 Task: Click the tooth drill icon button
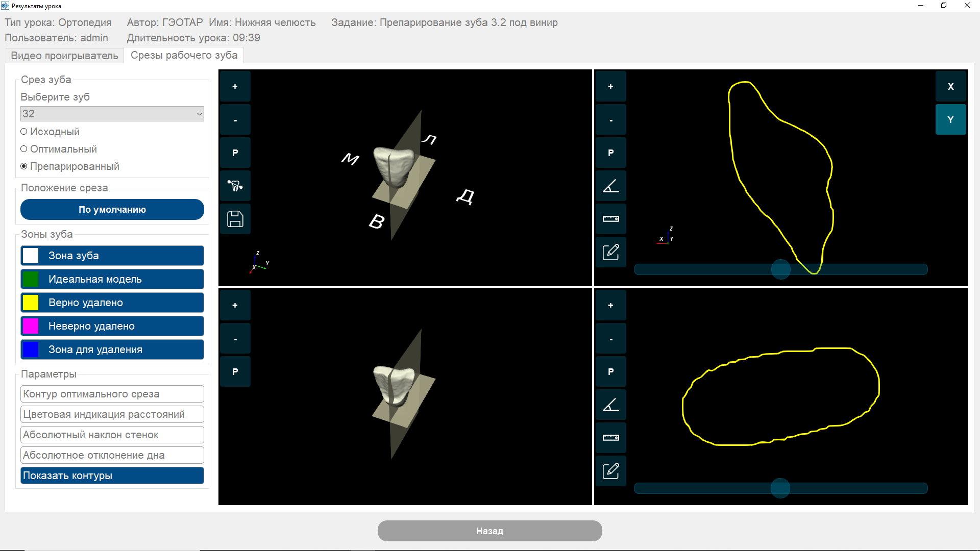[x=235, y=186]
